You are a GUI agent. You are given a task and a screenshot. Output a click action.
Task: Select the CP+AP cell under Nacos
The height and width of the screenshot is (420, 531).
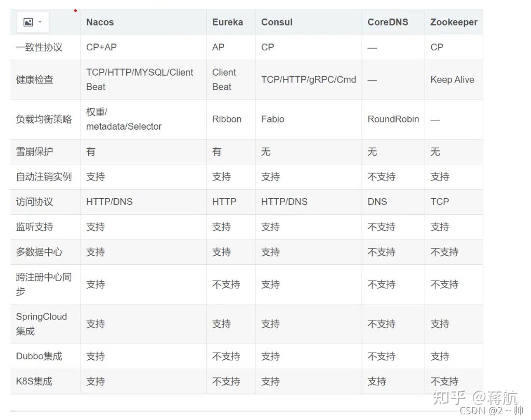pos(101,47)
